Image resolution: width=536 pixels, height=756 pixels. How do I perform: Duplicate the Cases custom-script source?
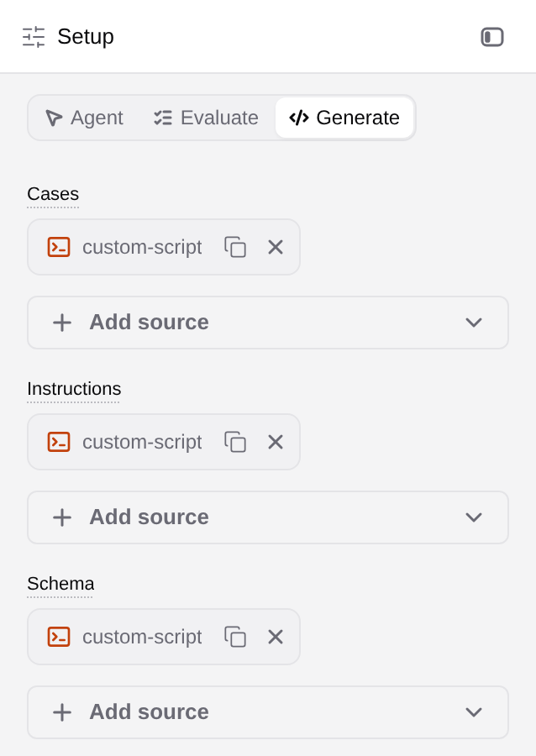[235, 247]
